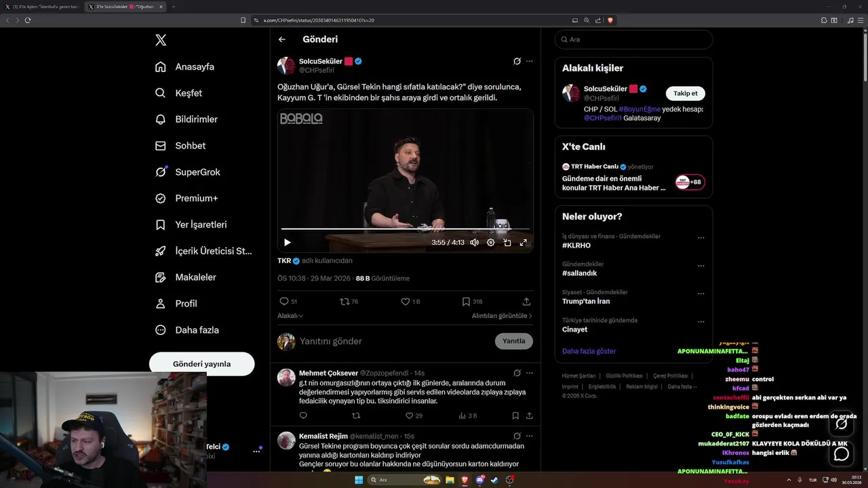Screen dimensions: 868x488
Task: Open SuperGrok from the sidebar
Action: pyautogui.click(x=187, y=172)
